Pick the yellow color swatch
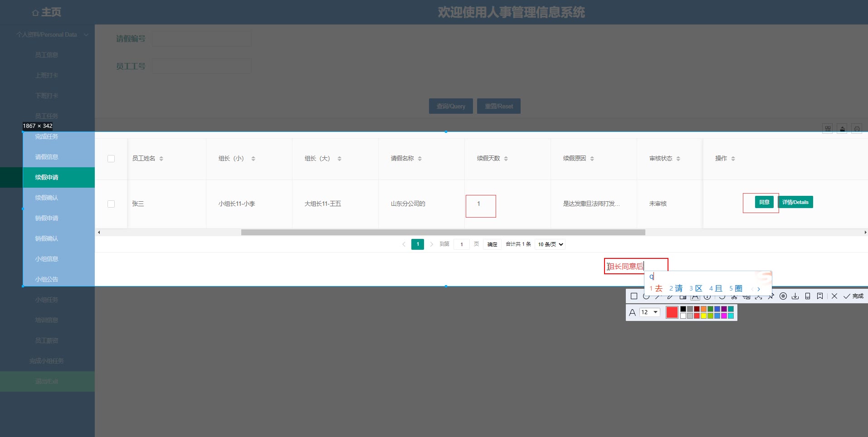The width and height of the screenshot is (868, 437). coord(704,316)
